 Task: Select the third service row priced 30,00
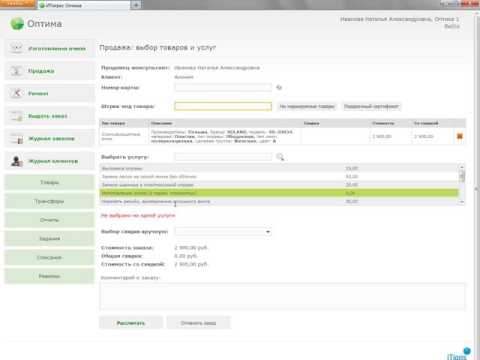tap(279, 185)
